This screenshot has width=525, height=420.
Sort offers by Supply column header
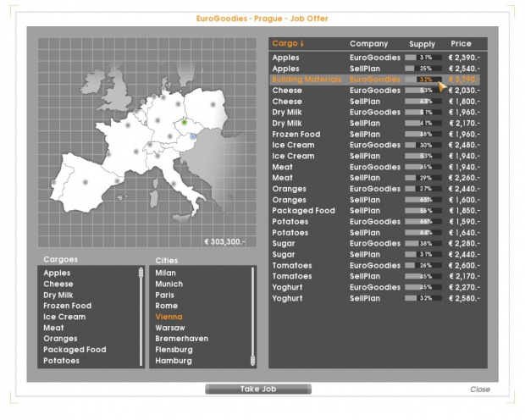[422, 43]
